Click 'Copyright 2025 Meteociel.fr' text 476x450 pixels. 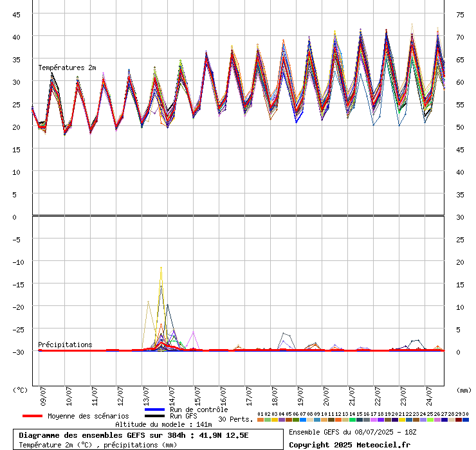(349, 445)
